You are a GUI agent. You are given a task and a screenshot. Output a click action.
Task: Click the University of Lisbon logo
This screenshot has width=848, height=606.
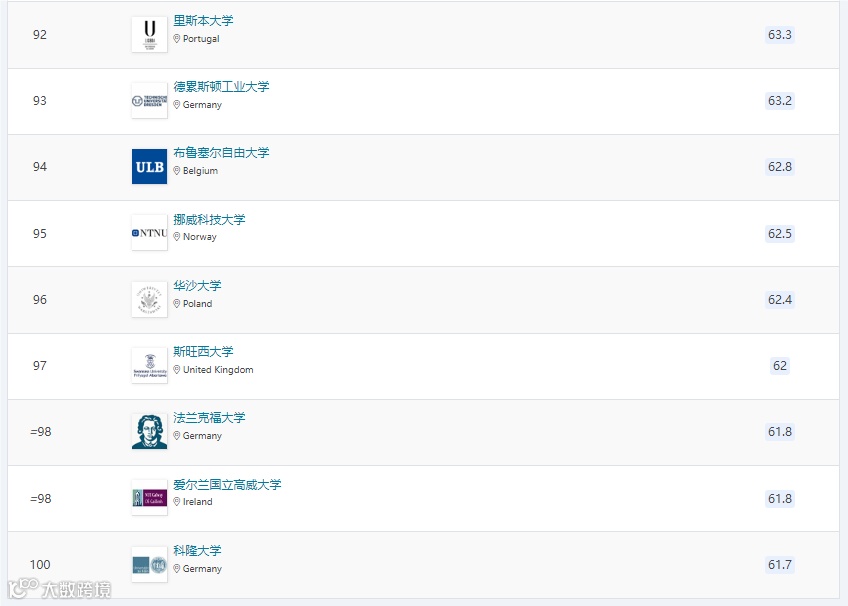[148, 33]
